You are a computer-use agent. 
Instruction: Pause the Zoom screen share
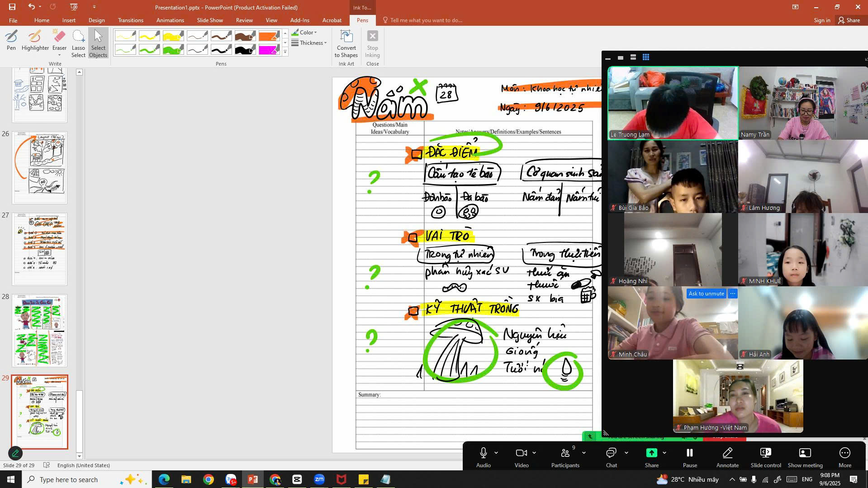[690, 457]
